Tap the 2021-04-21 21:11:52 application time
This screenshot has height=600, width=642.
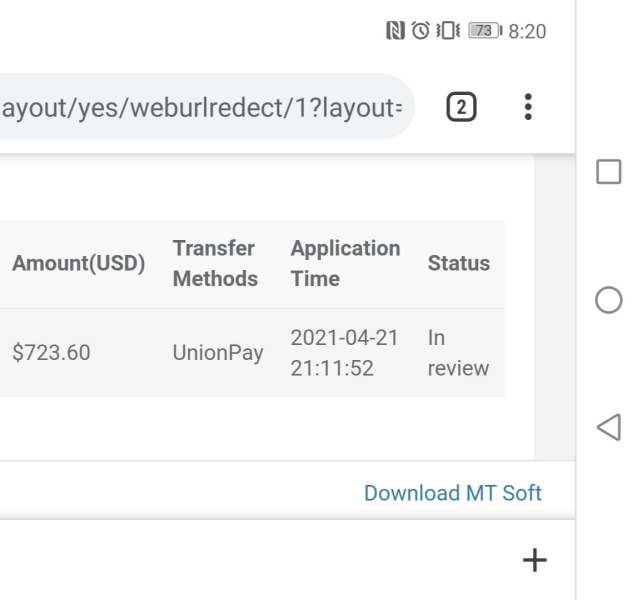click(344, 353)
